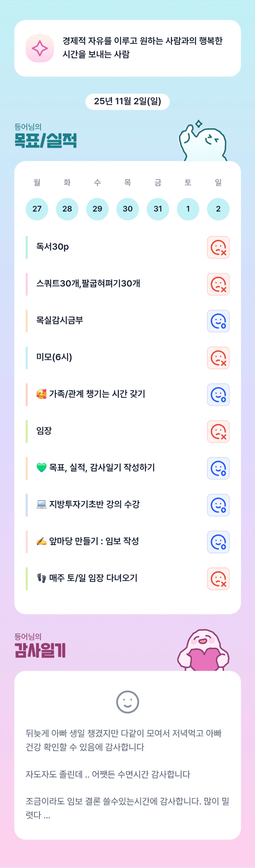Screen dimensions: 255x868
Task: Open the 25년 11월 2일(일) date selector
Action: pos(127,101)
